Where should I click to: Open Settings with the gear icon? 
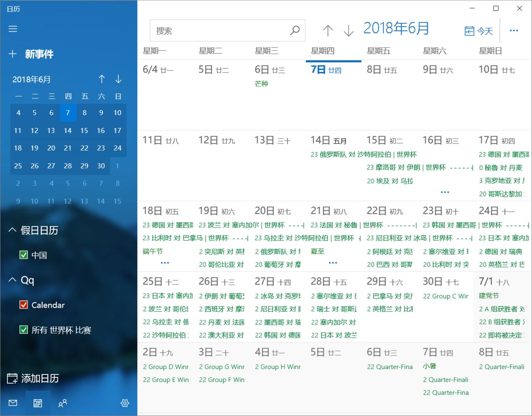[124, 403]
